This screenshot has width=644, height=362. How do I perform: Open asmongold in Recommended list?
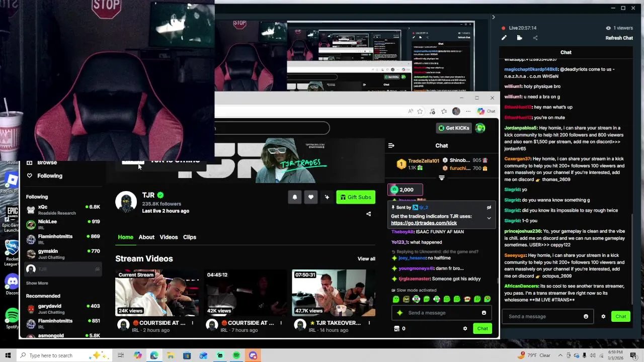click(x=63, y=335)
